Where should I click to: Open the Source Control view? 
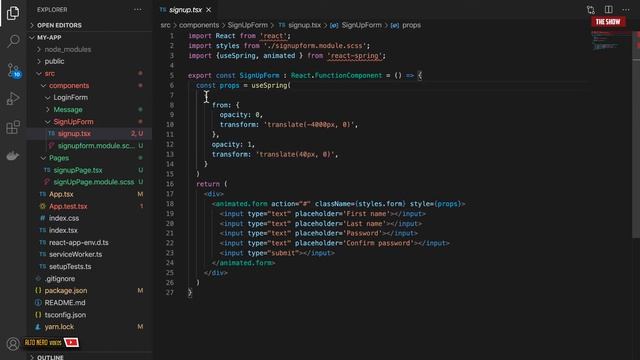coord(13,70)
